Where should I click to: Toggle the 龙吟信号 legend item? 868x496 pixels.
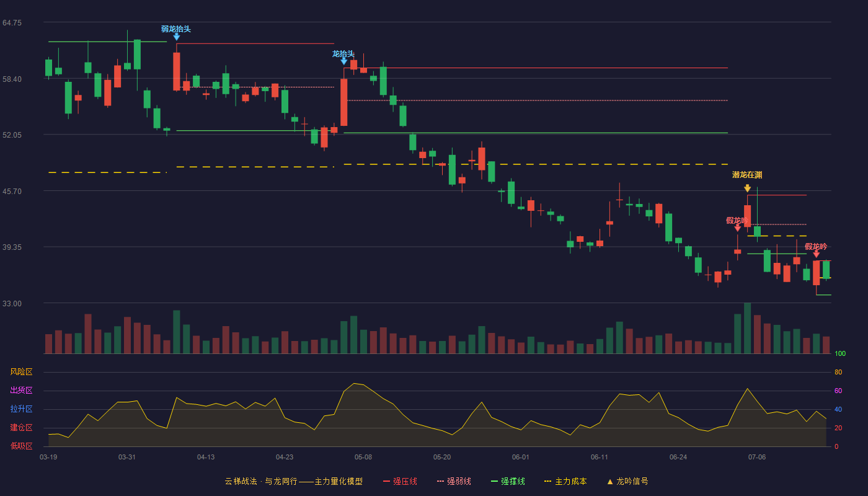(x=627, y=481)
